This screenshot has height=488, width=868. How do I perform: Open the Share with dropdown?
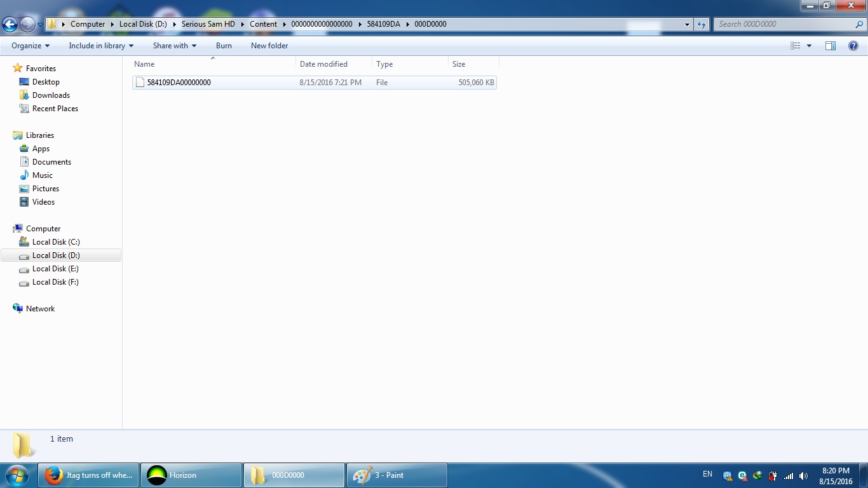[x=174, y=46]
